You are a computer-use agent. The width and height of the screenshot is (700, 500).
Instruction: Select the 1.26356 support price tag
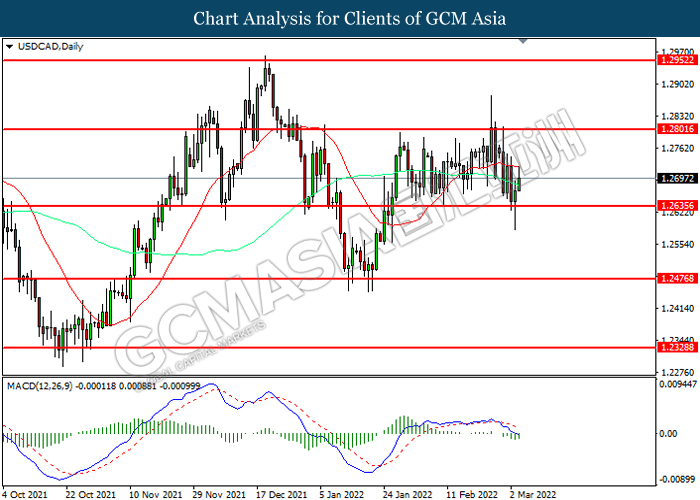click(677, 206)
